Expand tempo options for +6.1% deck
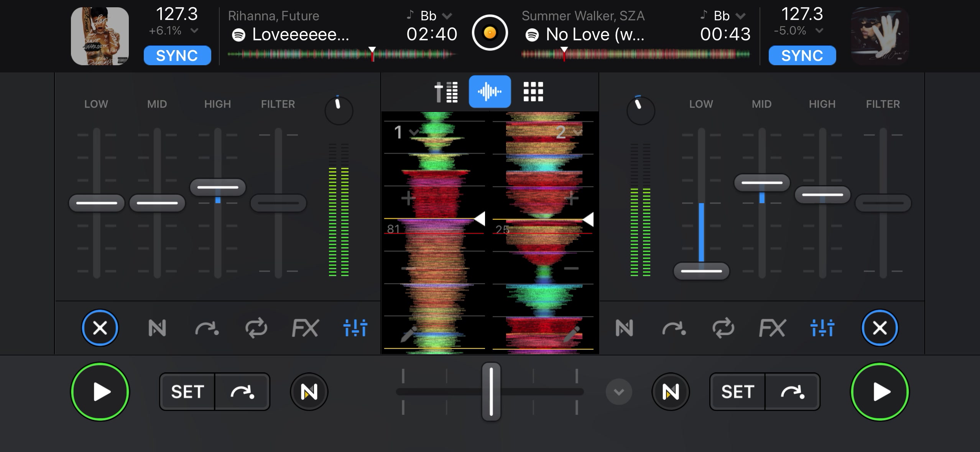Viewport: 980px width, 452px height. pos(195,31)
